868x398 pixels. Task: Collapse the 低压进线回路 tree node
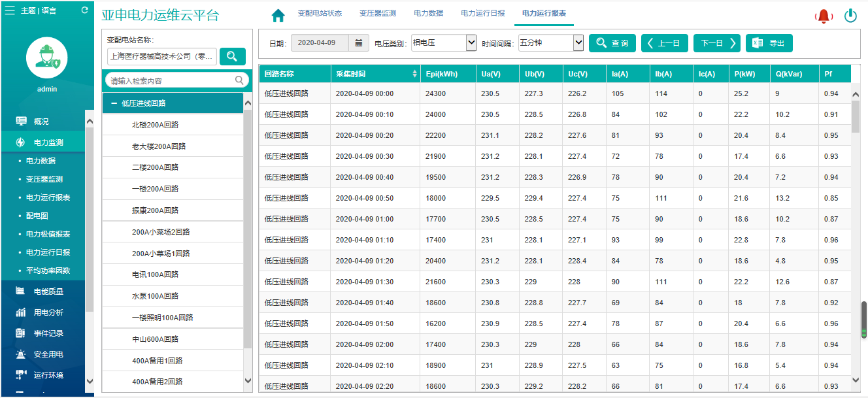(114, 103)
